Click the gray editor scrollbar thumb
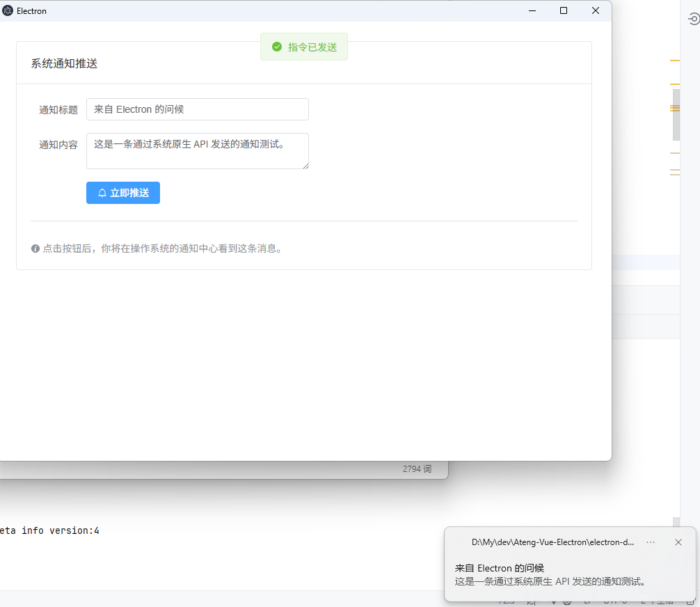 coord(676,115)
